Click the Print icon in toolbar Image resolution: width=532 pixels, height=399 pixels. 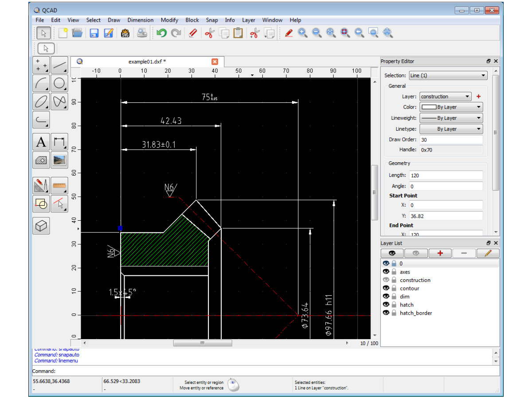[142, 33]
